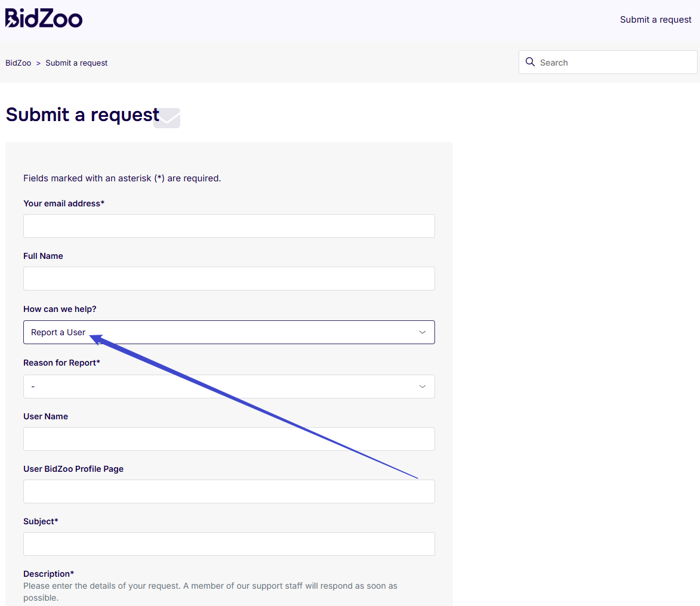This screenshot has width=700, height=606.
Task: Click the chevron arrow in the Reason for Report field
Action: point(423,387)
